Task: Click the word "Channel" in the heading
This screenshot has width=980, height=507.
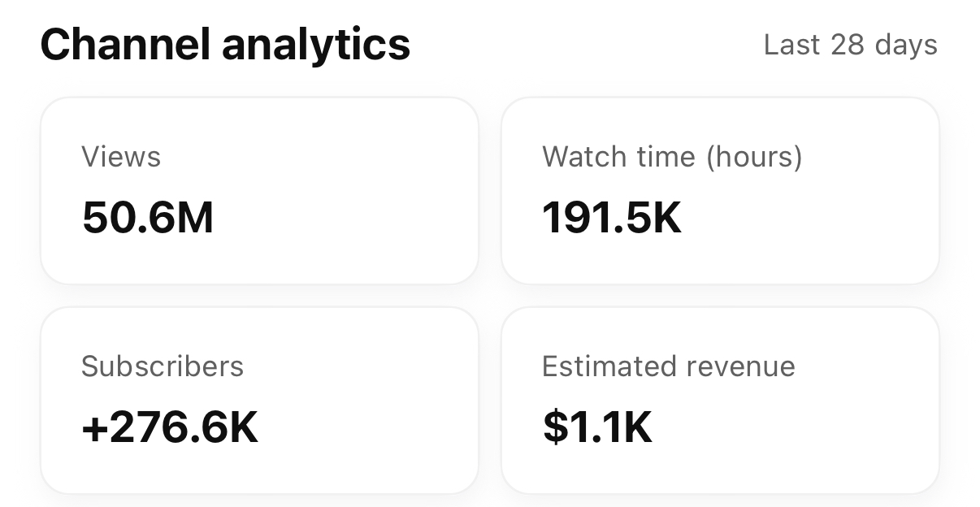Action: pos(126,45)
